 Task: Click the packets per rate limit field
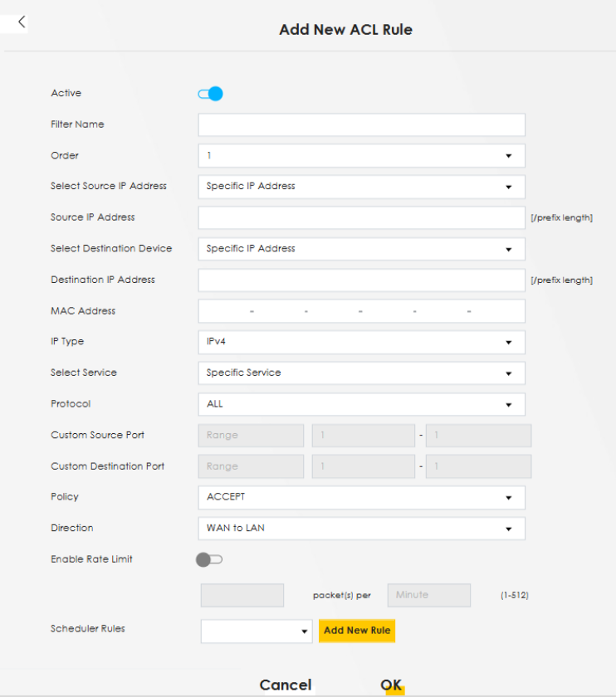tap(242, 595)
